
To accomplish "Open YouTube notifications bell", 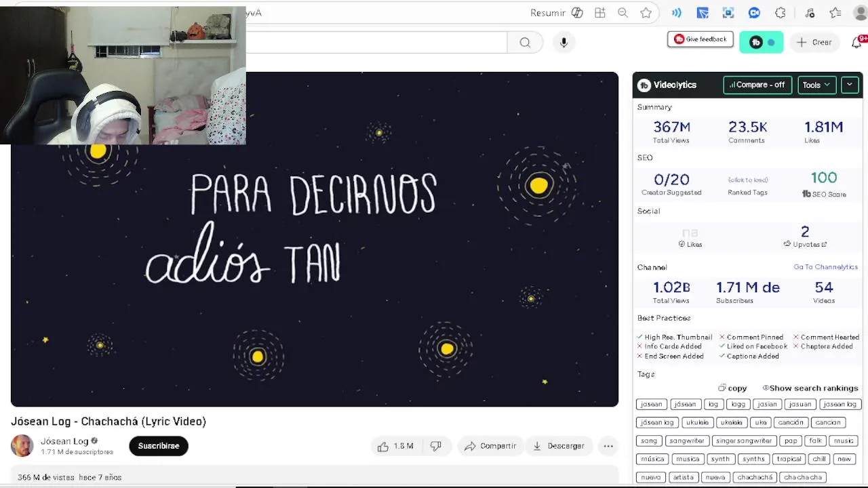I will (857, 42).
